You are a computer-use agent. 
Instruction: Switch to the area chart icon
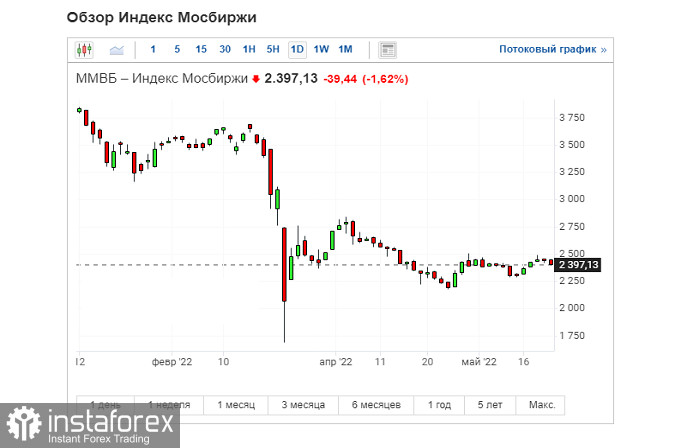[x=116, y=50]
